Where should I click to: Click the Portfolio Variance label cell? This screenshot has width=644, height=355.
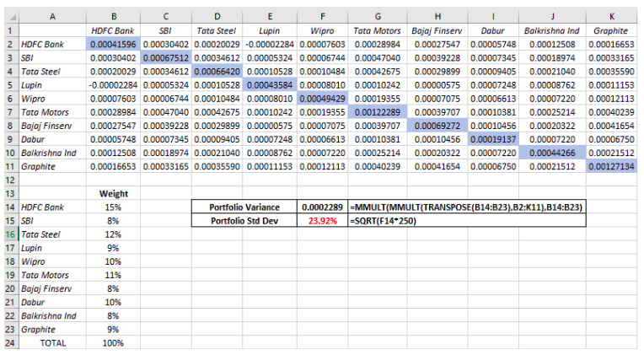point(244,207)
